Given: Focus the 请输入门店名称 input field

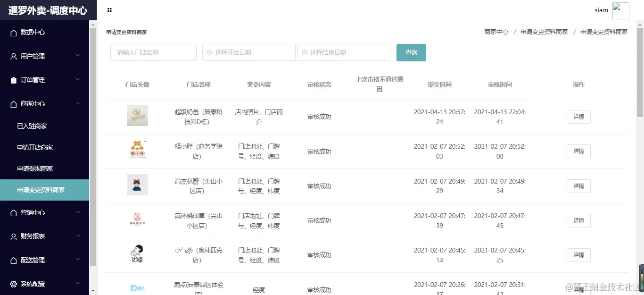Looking at the screenshot, I should [x=153, y=52].
